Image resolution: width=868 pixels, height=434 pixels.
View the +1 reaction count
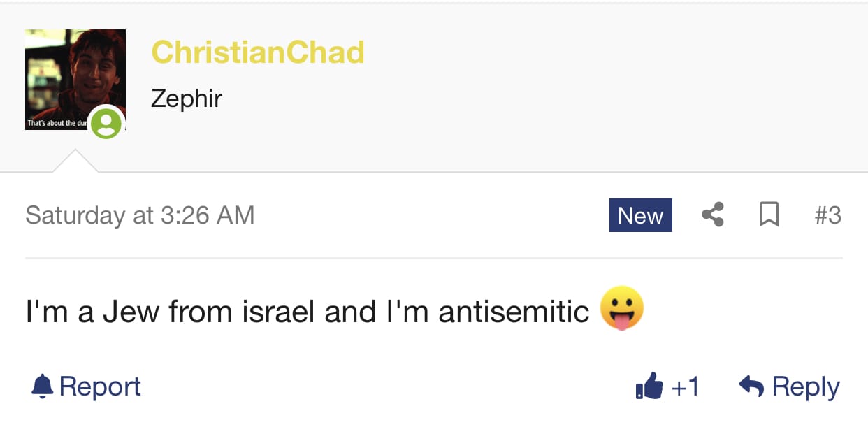point(685,386)
